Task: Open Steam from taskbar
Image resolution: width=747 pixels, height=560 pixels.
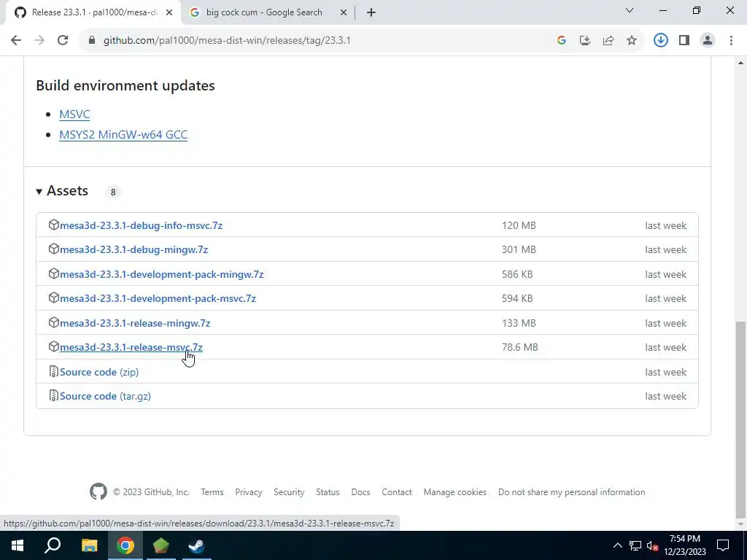Action: pyautogui.click(x=196, y=545)
